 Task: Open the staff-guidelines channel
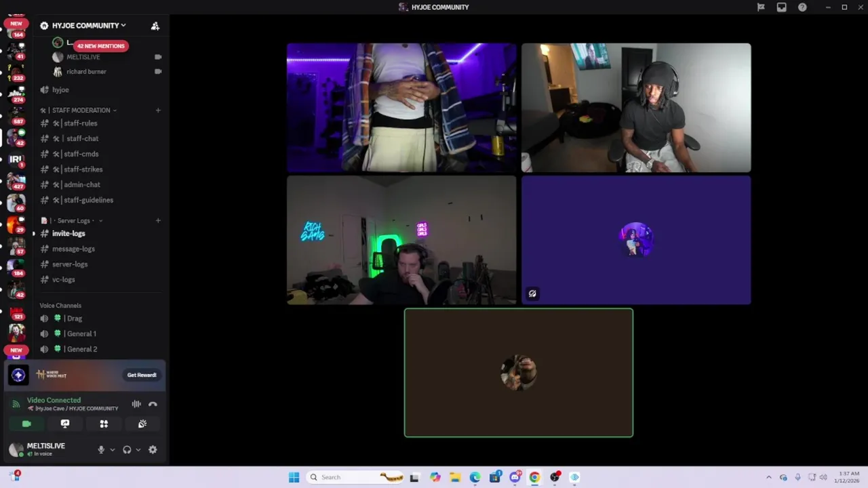tap(100, 200)
